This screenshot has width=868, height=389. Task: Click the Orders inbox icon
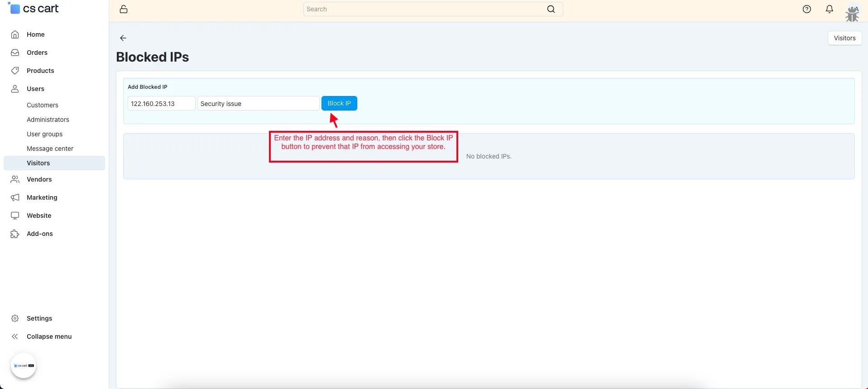[15, 53]
